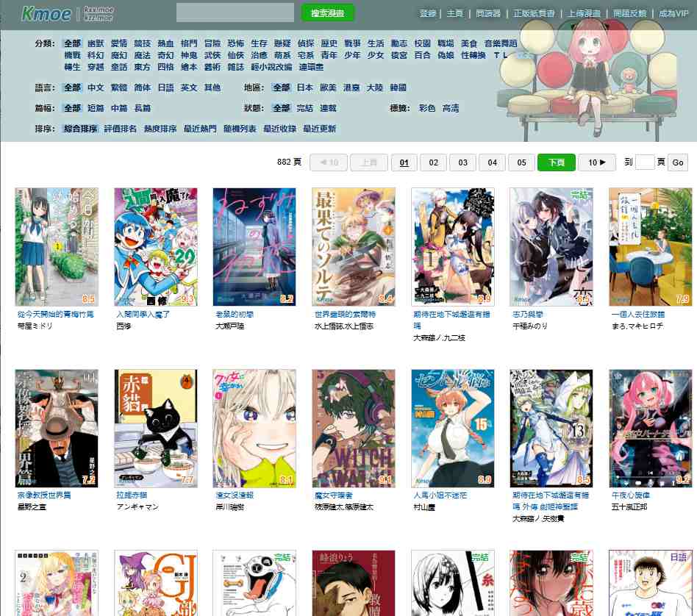Enable the 彩色 tag filter
The height and width of the screenshot is (616, 697).
click(426, 108)
